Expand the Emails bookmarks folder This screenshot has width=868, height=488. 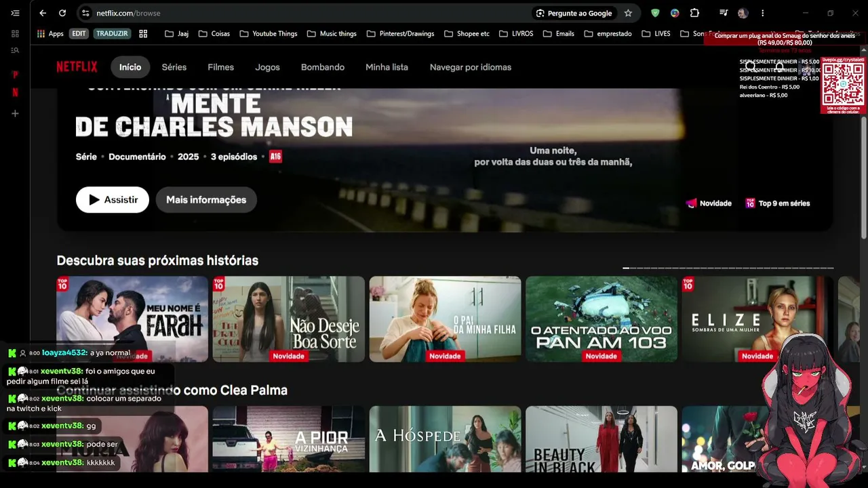click(x=558, y=33)
